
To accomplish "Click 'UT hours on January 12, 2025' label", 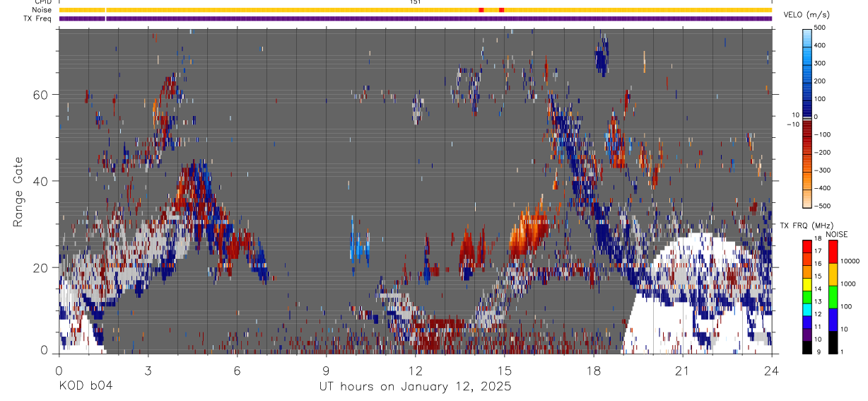I will (x=414, y=387).
